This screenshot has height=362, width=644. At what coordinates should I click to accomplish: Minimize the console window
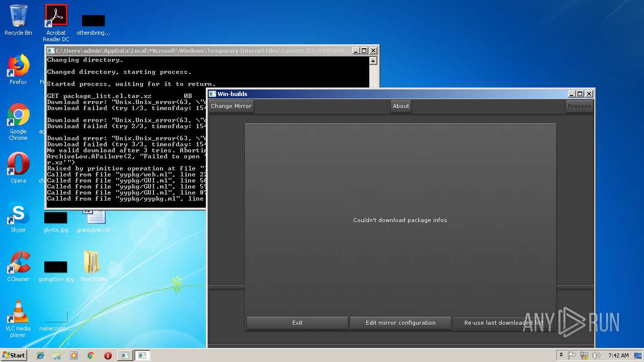click(x=356, y=51)
